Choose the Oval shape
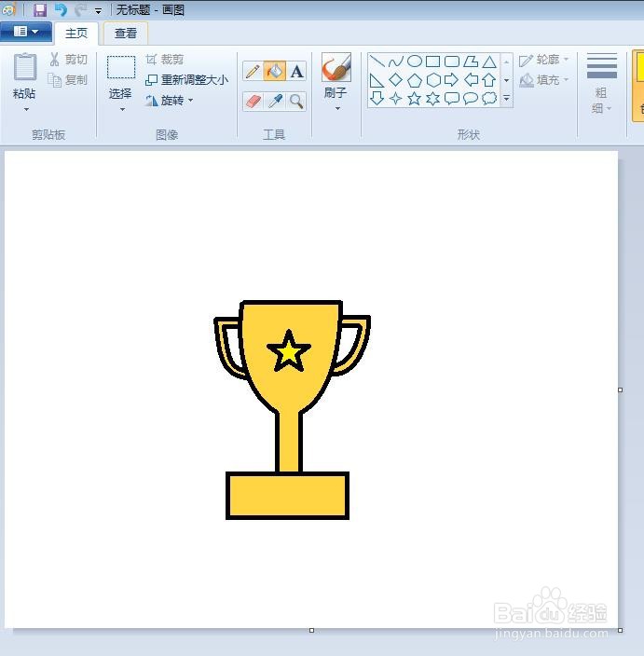The width and height of the screenshot is (644, 656). click(x=415, y=61)
